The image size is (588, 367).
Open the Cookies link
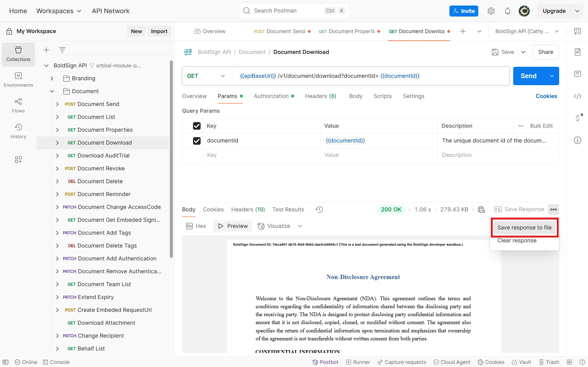point(546,96)
